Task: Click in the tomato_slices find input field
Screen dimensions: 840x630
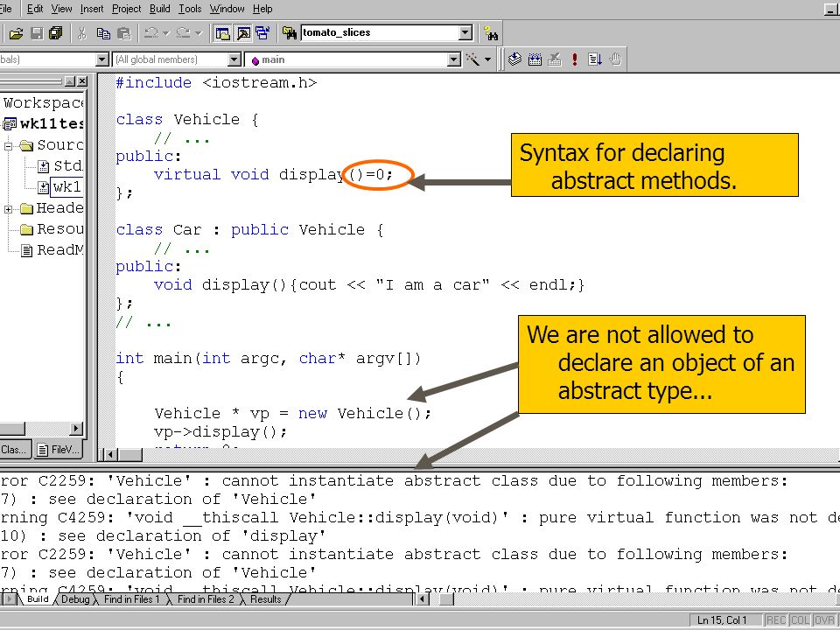Action: point(380,32)
